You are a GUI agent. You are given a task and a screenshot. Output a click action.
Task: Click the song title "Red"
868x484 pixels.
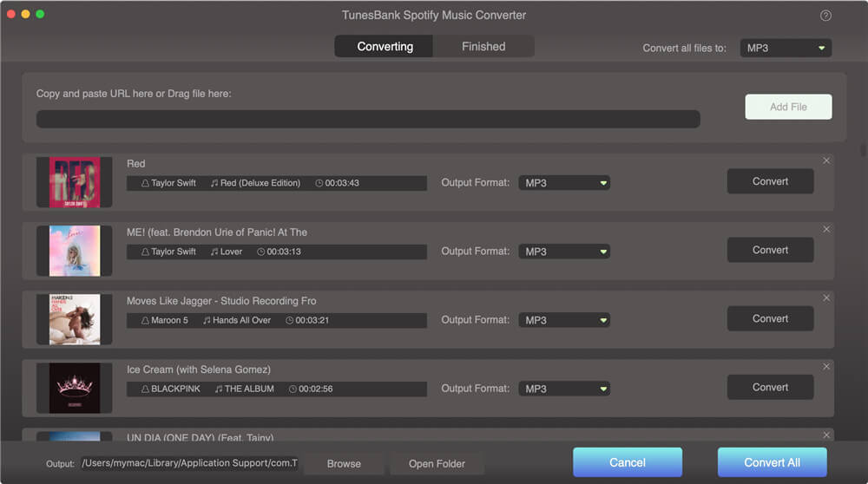click(135, 164)
